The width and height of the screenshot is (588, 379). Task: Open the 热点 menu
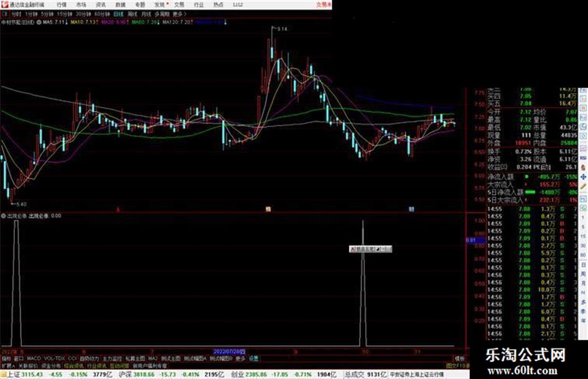click(218, 5)
